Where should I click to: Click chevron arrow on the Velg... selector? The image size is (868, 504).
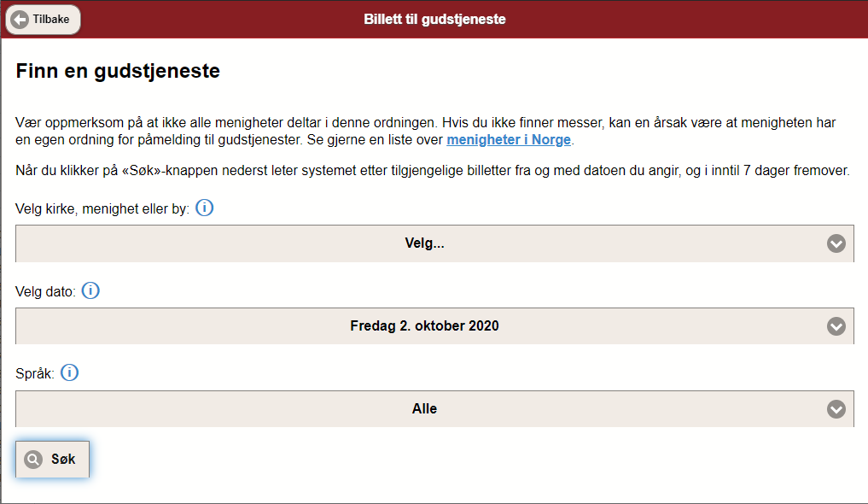[836, 243]
